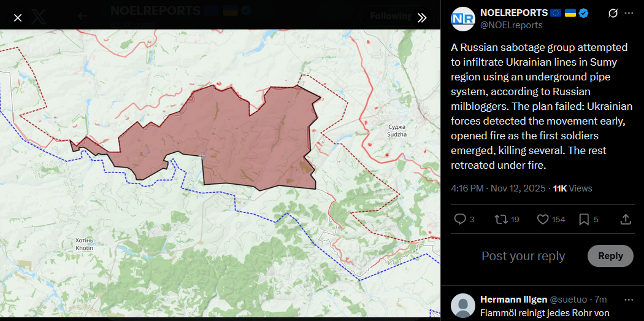Open the post's three-dot more menu
Screen dimensions: 644x321
tap(629, 13)
